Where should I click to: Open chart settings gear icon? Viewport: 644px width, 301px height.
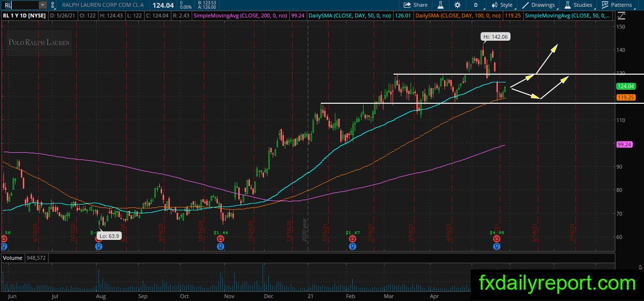pyautogui.click(x=457, y=5)
